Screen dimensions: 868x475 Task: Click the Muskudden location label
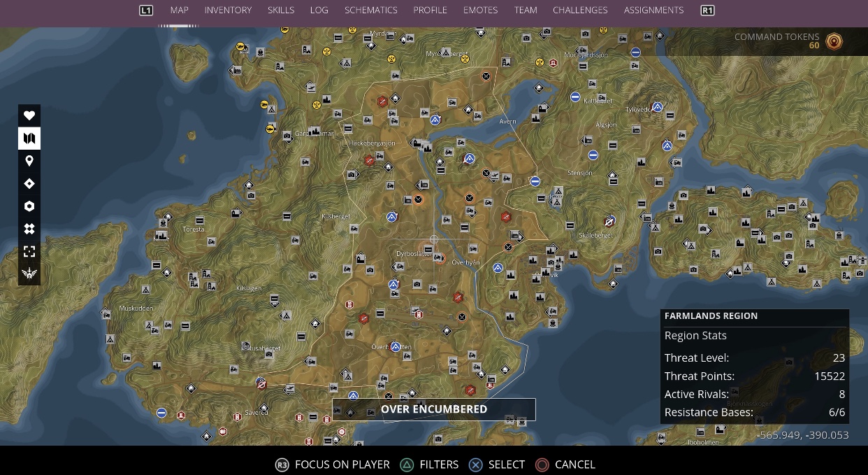(x=136, y=308)
